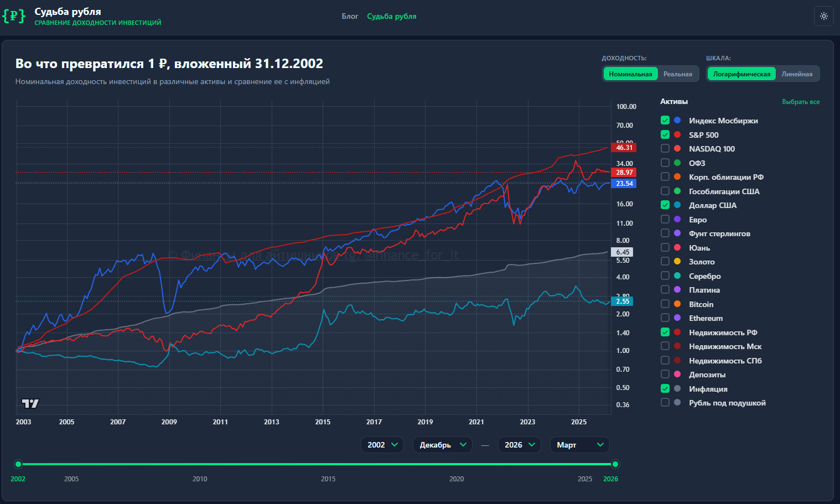Expand the Декабрь start month dropdown

442,445
